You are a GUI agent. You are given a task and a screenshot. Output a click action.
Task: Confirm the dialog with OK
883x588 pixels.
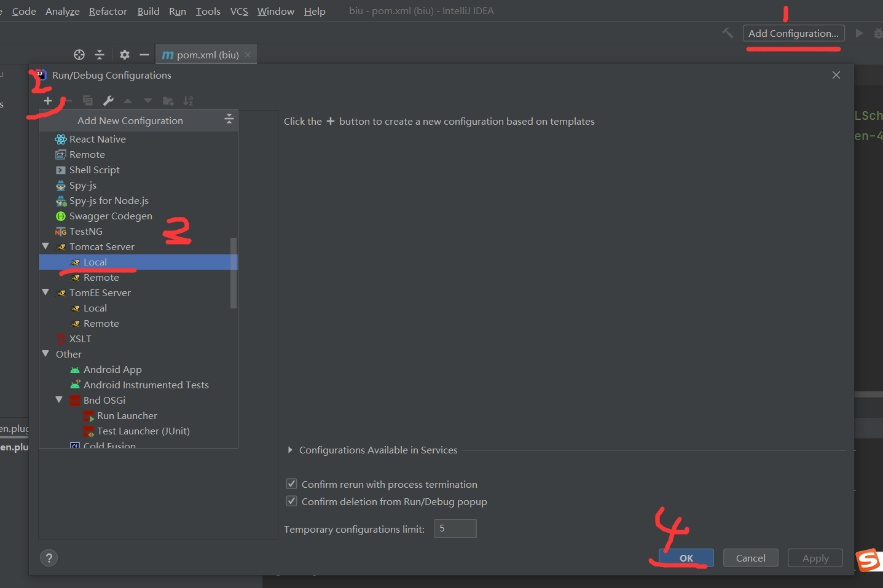click(686, 558)
